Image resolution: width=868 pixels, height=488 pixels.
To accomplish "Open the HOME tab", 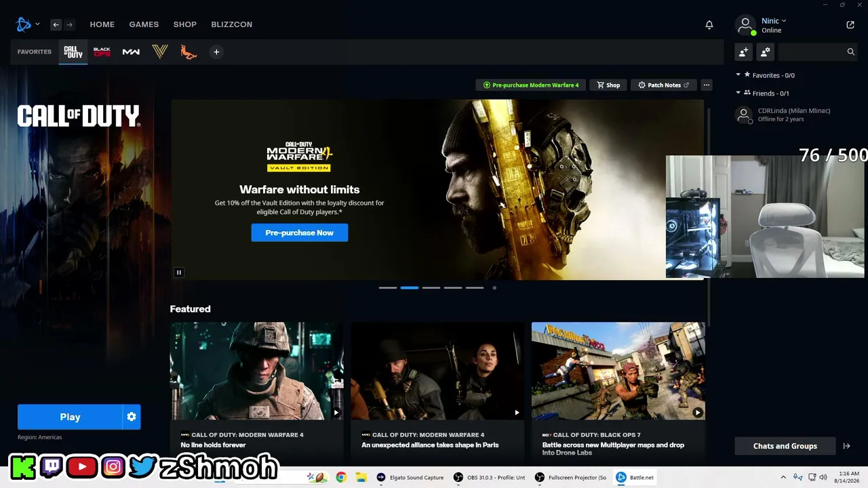I will (102, 24).
